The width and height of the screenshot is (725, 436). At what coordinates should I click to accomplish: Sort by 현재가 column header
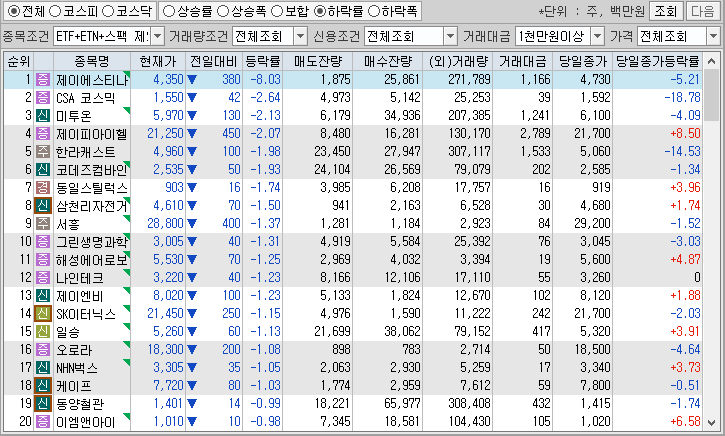pos(158,61)
